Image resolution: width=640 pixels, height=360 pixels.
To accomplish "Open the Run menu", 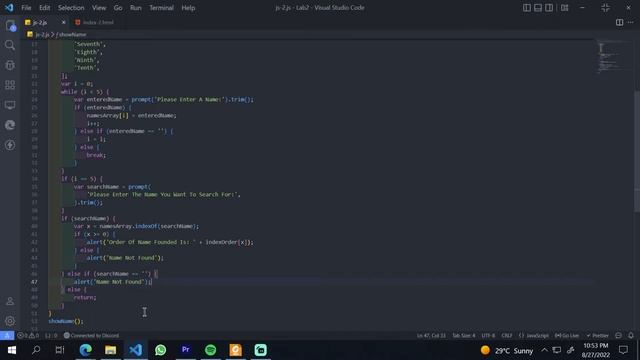I will click(x=136, y=8).
